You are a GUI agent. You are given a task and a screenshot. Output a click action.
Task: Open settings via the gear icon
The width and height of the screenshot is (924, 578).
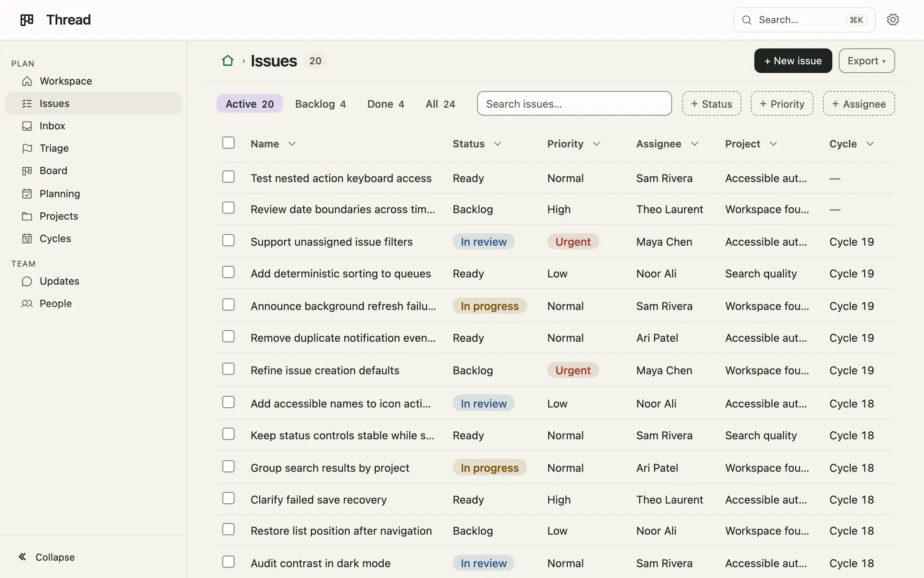[893, 20]
